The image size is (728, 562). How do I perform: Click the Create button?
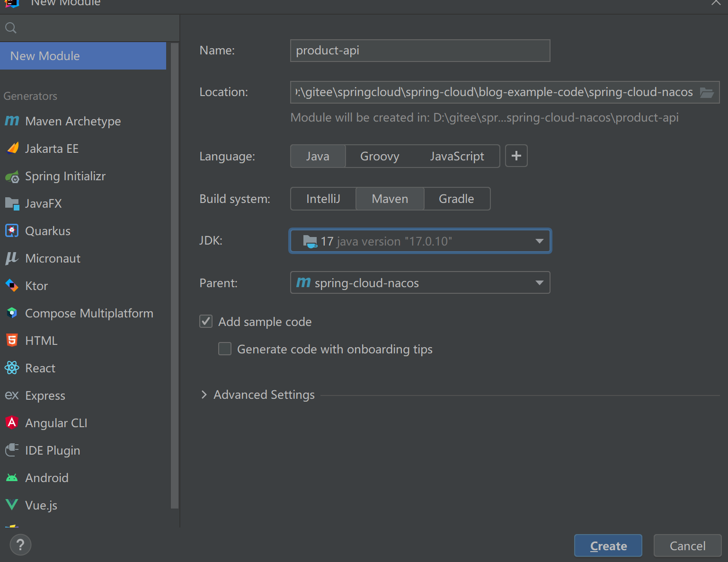pyautogui.click(x=608, y=546)
